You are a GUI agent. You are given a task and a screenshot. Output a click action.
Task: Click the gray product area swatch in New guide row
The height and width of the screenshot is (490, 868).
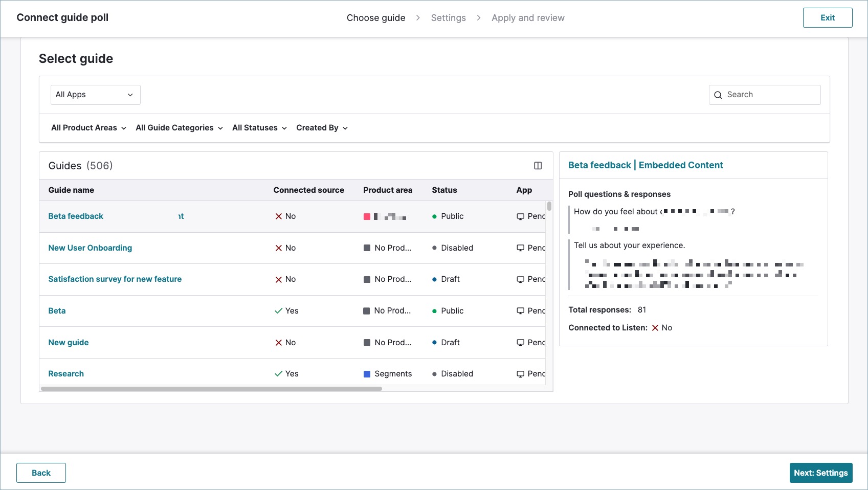367,343
